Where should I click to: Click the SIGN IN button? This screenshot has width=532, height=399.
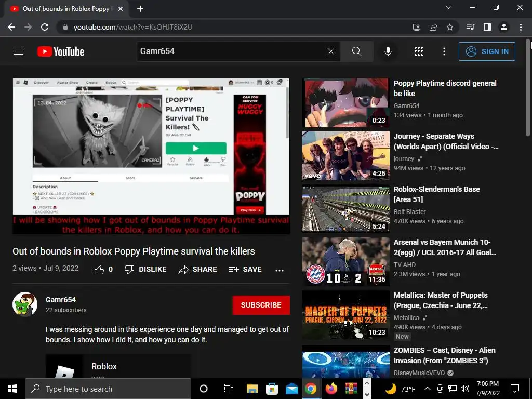point(487,51)
